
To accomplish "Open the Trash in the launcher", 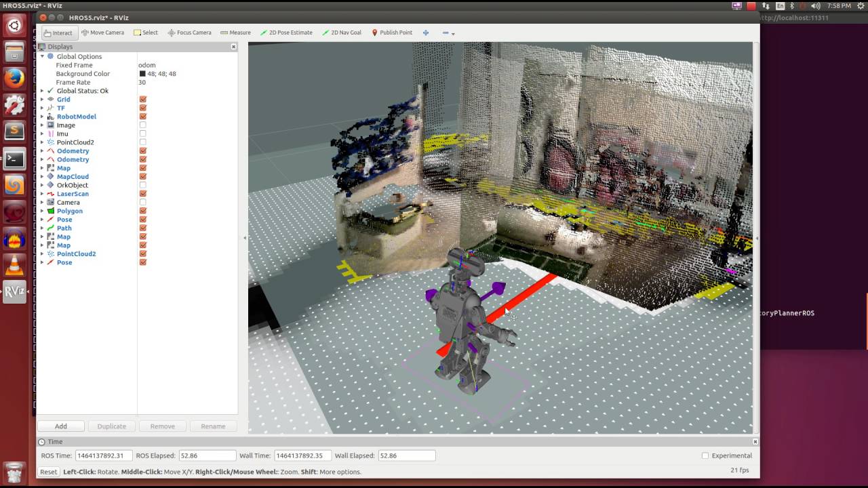I will tap(14, 472).
